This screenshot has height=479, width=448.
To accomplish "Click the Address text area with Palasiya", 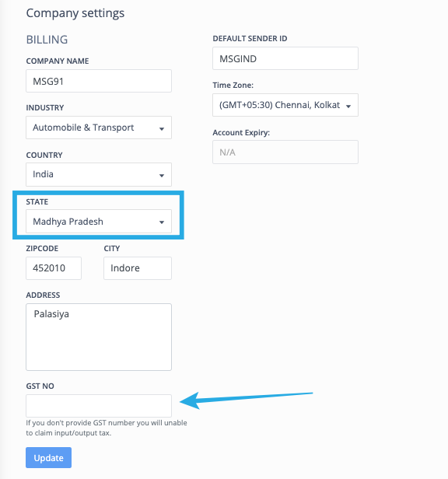I will (99, 337).
